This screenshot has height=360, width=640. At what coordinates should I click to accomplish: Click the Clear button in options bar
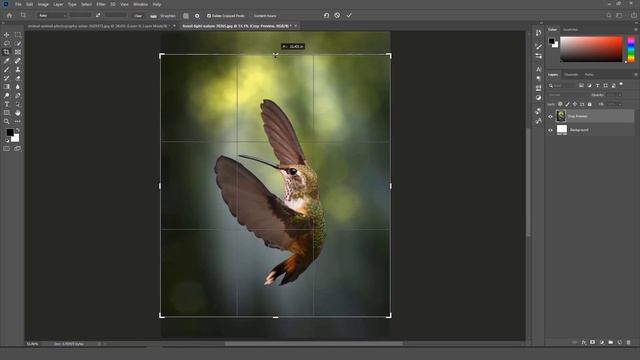[138, 16]
